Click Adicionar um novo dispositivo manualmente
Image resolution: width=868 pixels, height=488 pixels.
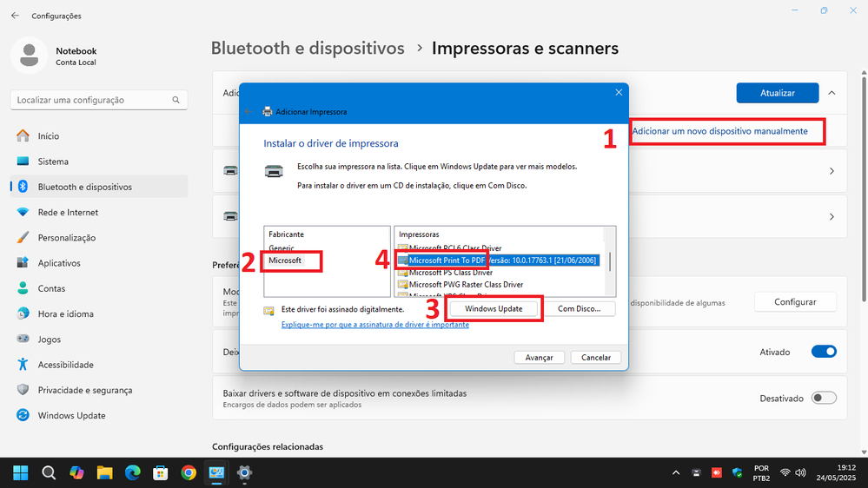(719, 131)
